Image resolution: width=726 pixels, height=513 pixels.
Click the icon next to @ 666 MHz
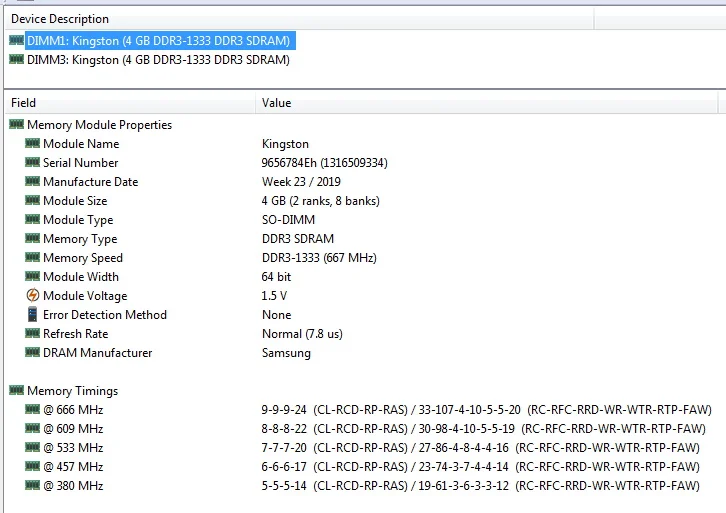tap(32, 409)
